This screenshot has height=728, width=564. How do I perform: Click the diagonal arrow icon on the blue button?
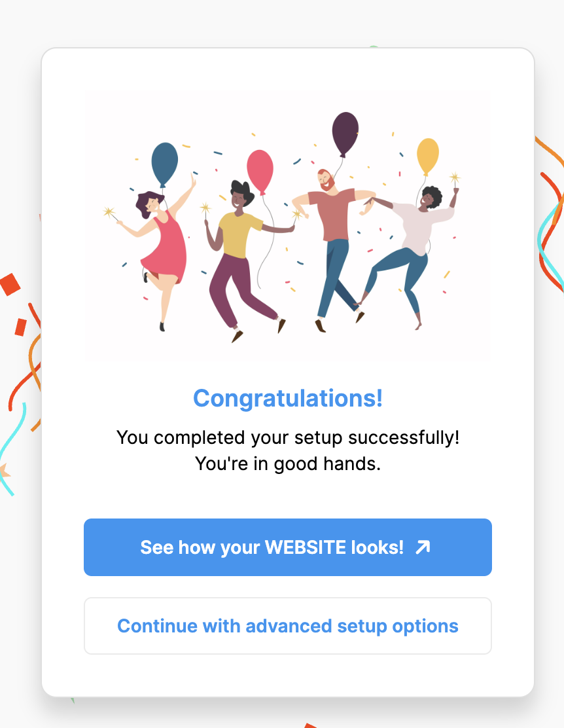(423, 547)
